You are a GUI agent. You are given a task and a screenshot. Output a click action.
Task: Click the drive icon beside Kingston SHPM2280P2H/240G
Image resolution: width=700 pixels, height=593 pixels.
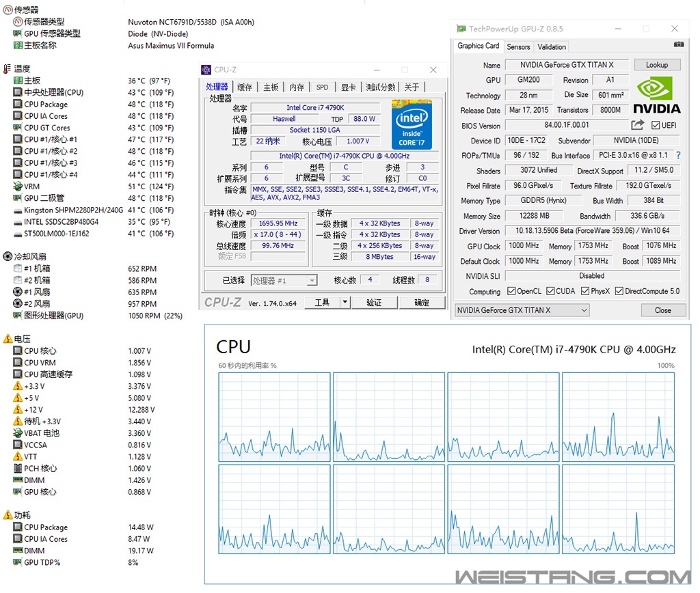pyautogui.click(x=18, y=210)
